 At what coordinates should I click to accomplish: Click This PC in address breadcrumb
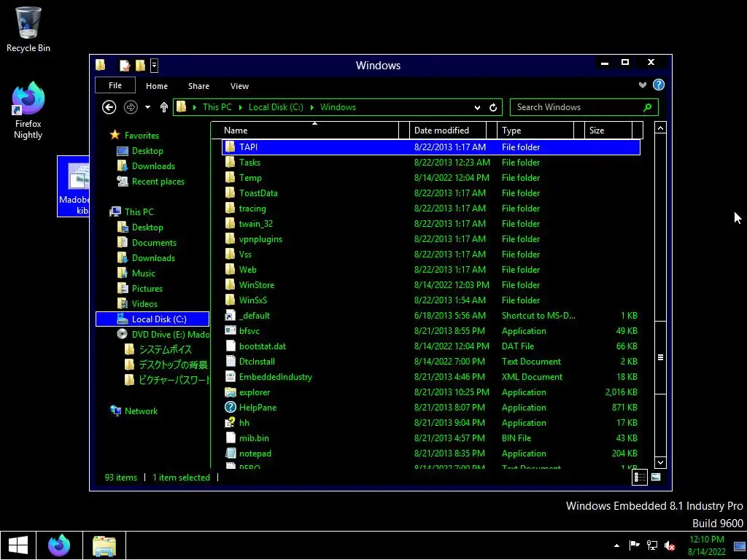pos(217,107)
